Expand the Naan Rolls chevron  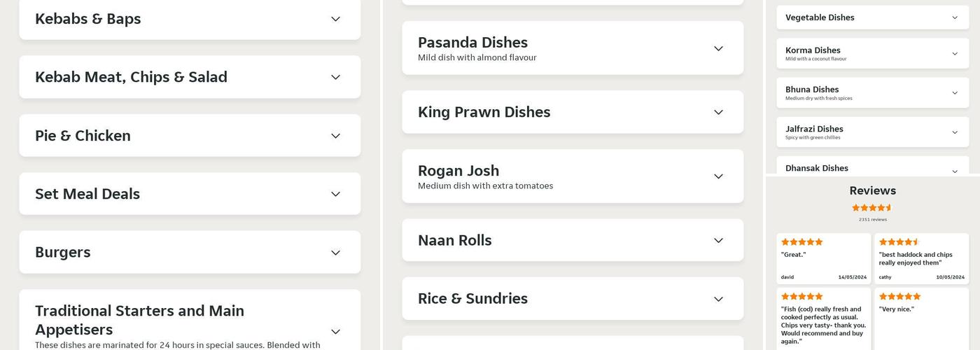click(x=718, y=240)
